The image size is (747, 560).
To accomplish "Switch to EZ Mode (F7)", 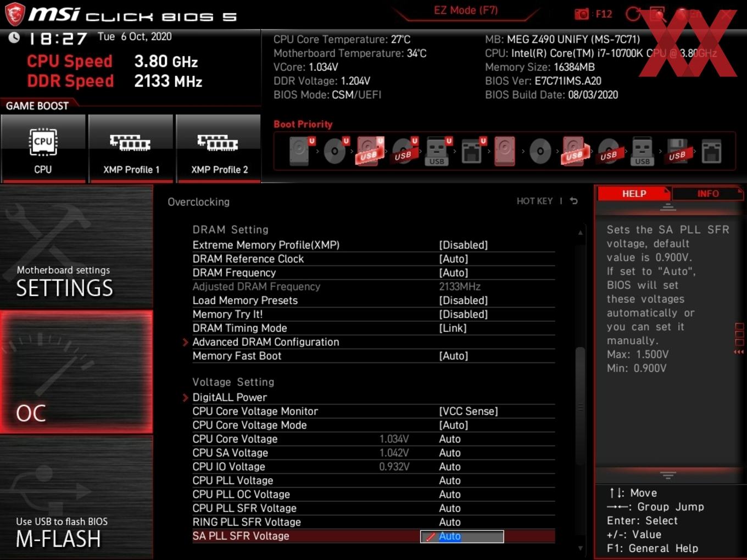I will [466, 10].
